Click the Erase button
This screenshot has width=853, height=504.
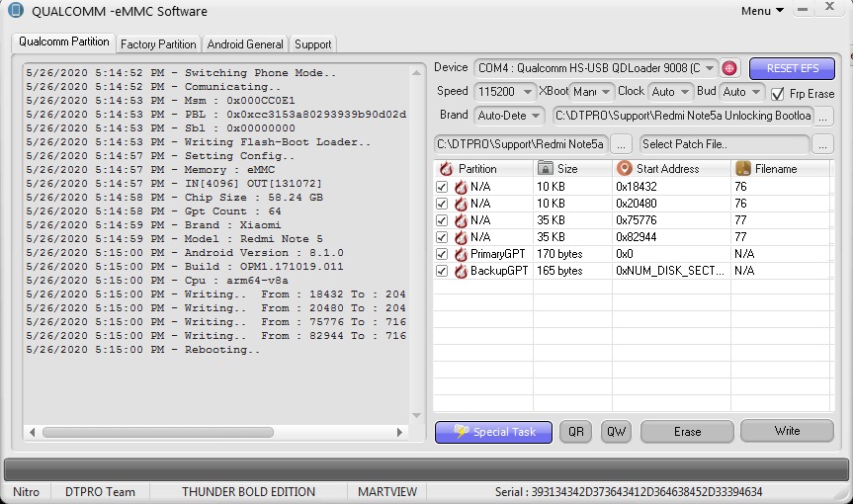[x=687, y=432]
